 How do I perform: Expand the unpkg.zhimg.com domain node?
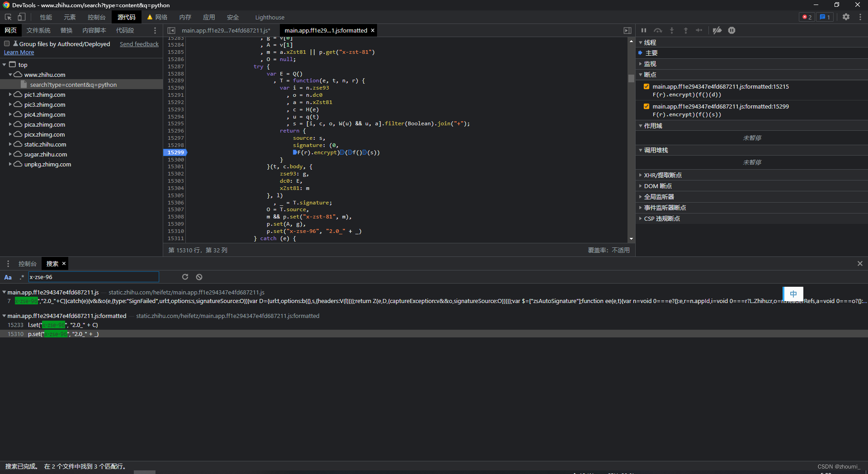[10, 164]
